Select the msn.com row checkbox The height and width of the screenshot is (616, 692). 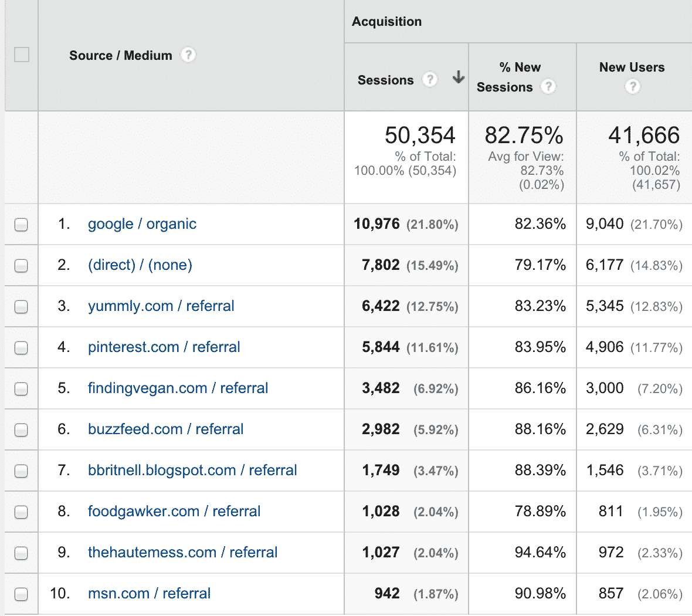(21, 594)
